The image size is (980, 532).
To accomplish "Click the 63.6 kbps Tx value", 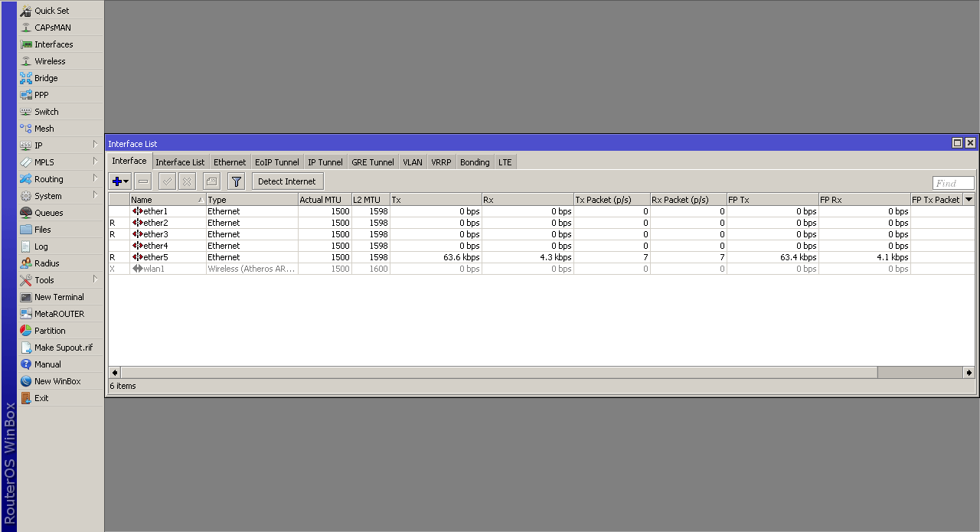I will (462, 257).
